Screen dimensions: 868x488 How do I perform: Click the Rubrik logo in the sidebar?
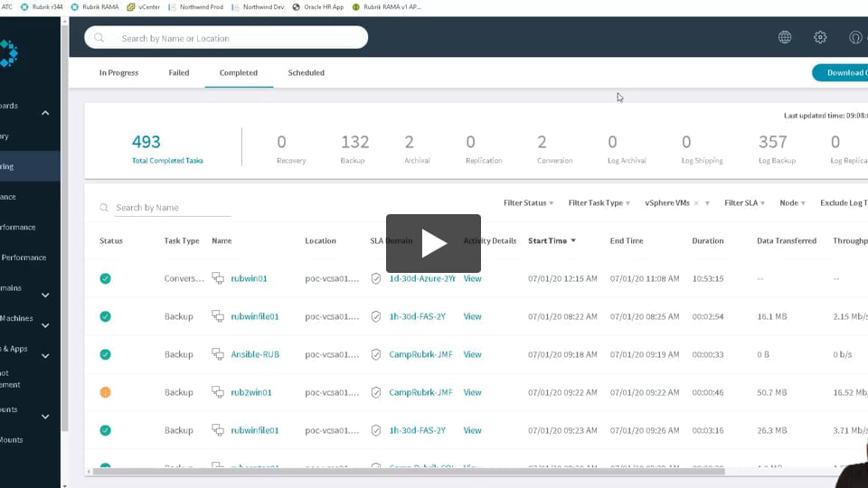9,53
